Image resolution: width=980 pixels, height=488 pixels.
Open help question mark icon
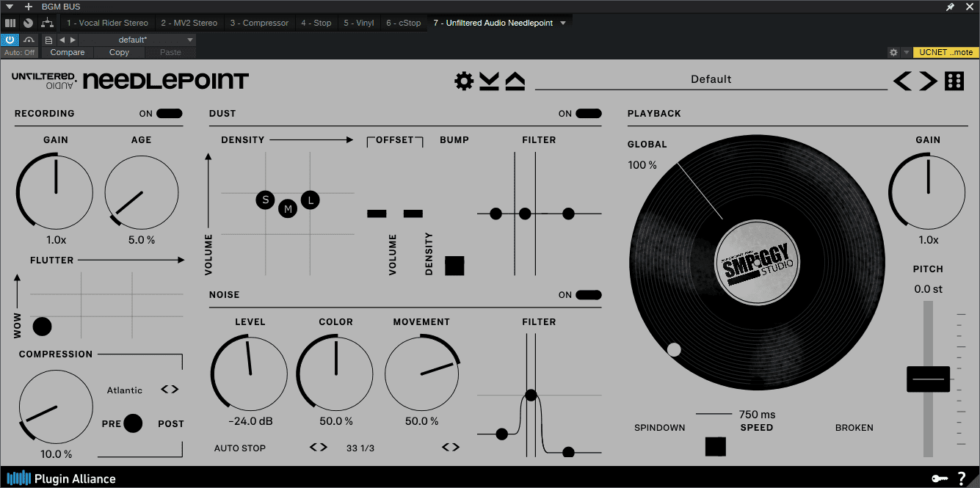pyautogui.click(x=962, y=478)
